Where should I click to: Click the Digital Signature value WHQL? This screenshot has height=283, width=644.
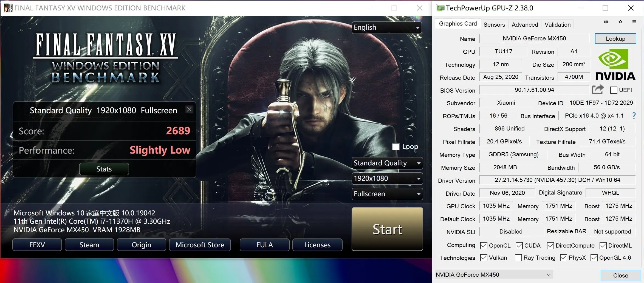click(611, 193)
